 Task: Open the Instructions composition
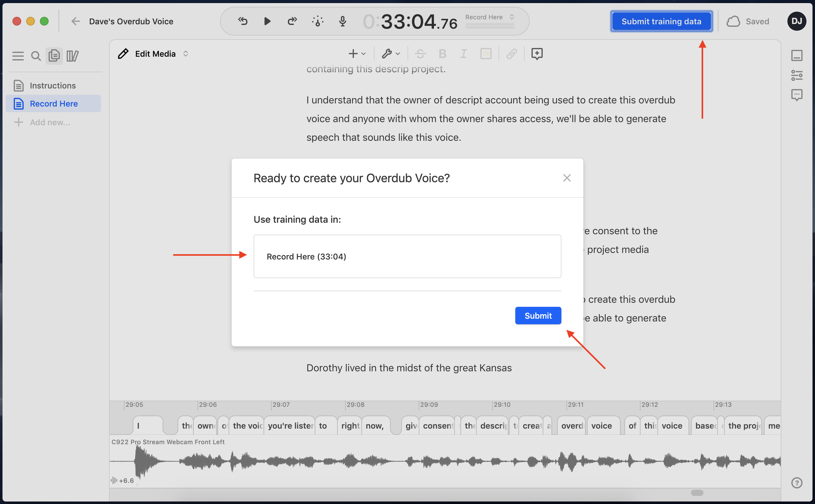point(53,86)
